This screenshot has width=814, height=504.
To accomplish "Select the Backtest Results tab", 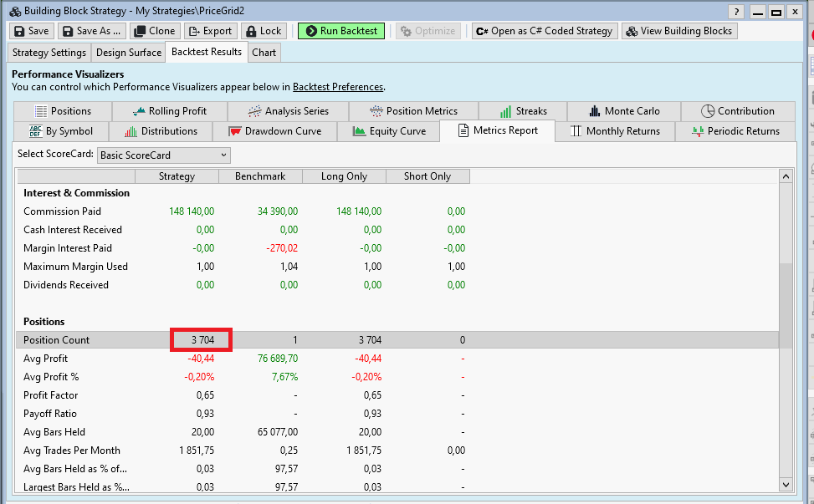I will 207,52.
